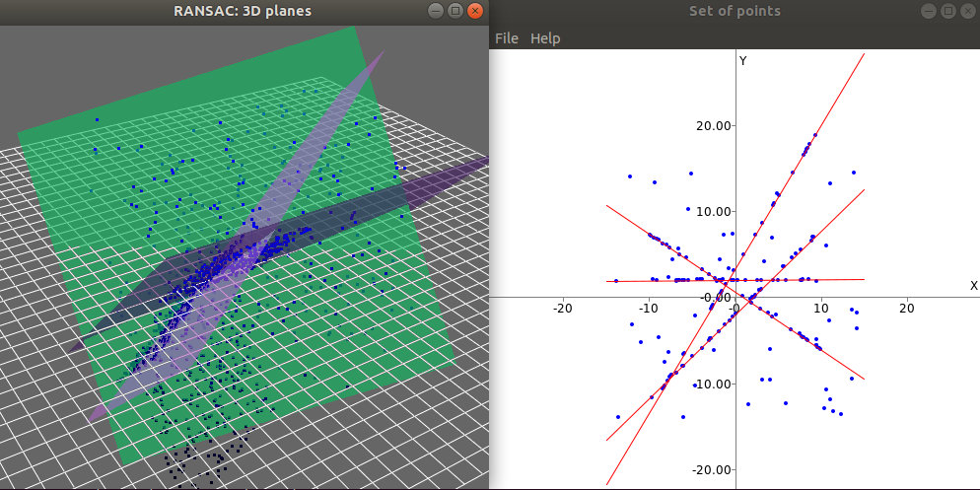980x490 pixels.
Task: Minimize the RANSAC: 3D planes window
Action: (x=436, y=11)
